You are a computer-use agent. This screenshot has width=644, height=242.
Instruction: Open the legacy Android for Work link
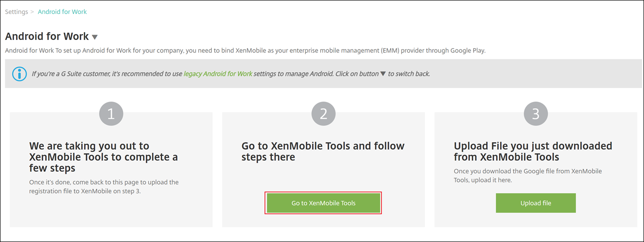218,74
